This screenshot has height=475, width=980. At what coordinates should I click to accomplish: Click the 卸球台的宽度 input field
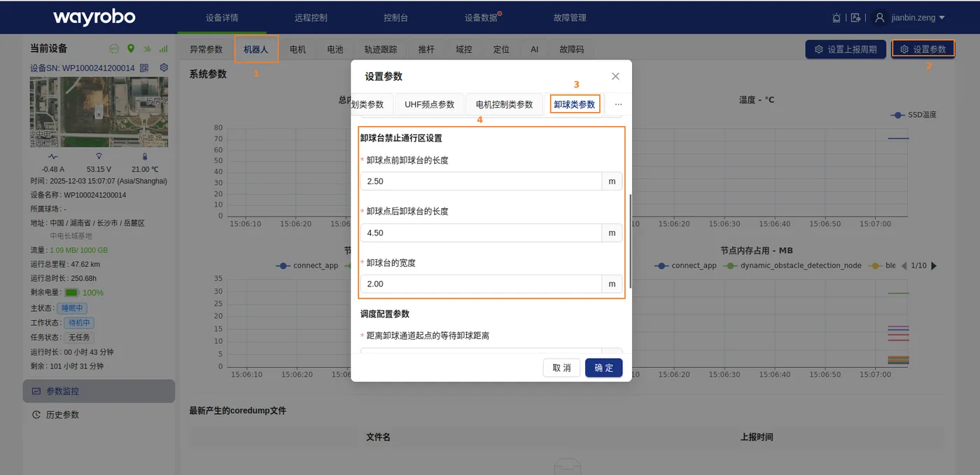(481, 284)
